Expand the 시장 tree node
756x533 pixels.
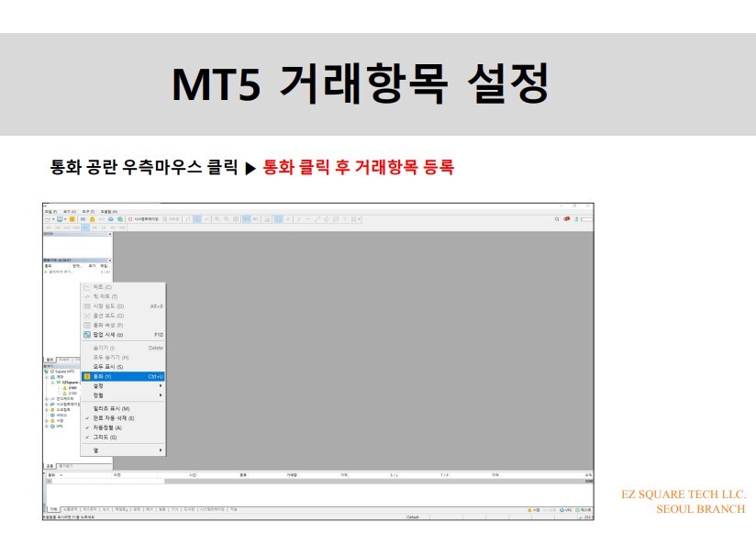(x=46, y=421)
